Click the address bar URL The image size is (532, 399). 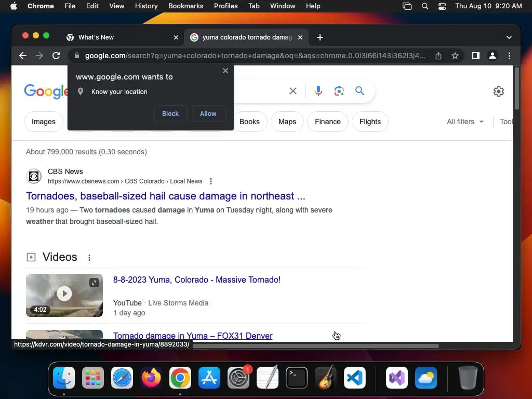coord(255,56)
